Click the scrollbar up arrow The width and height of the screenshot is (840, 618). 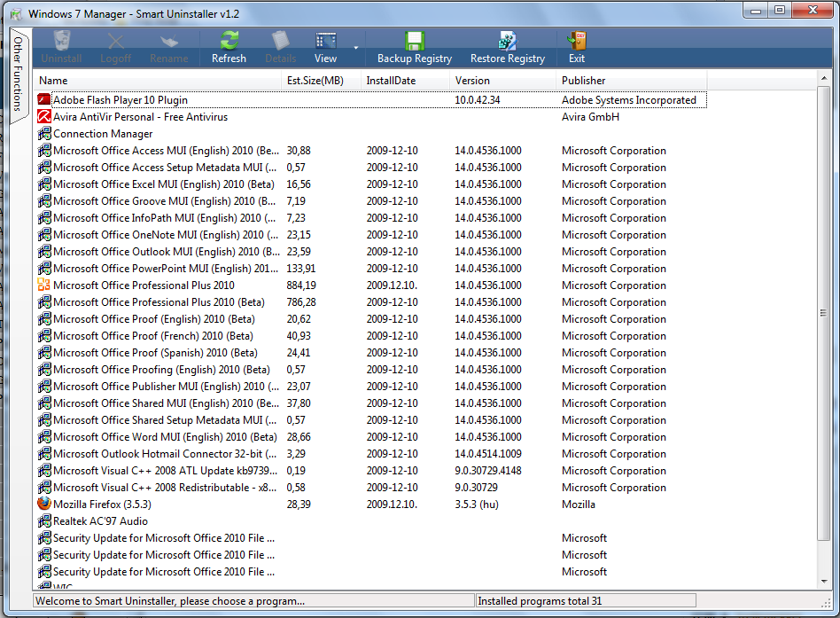point(824,78)
